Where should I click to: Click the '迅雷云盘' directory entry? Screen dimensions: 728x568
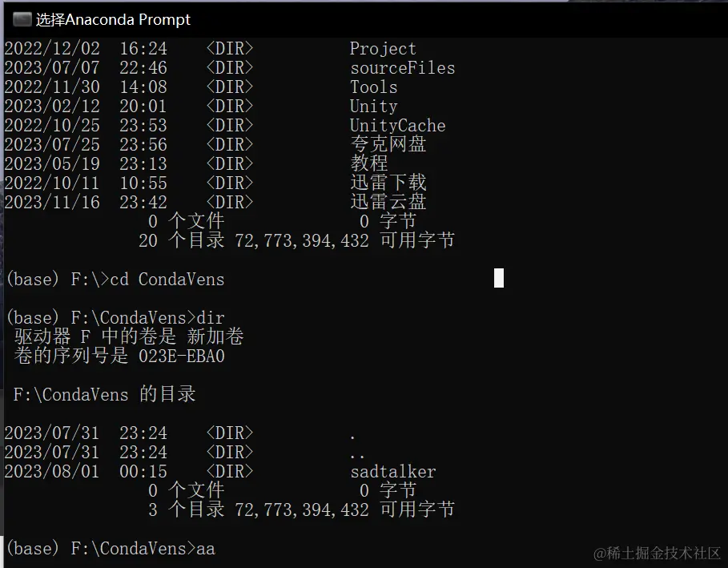click(x=388, y=202)
